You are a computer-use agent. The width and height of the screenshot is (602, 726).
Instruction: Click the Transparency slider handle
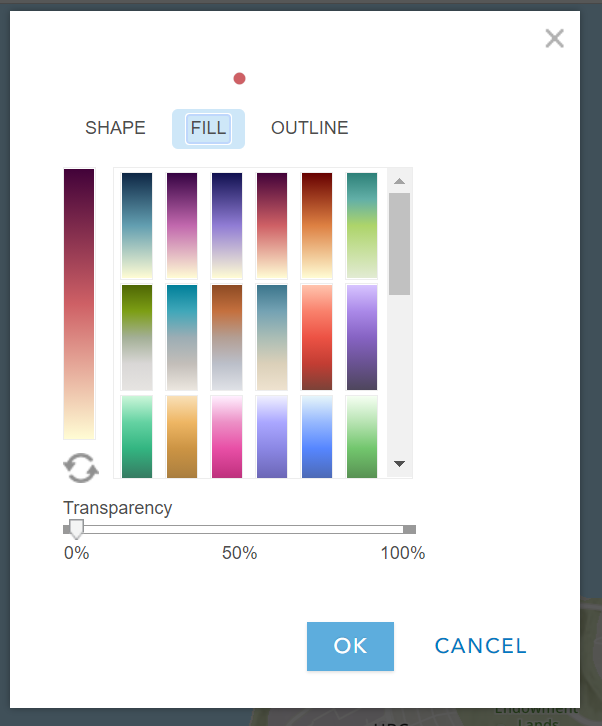pyautogui.click(x=76, y=529)
